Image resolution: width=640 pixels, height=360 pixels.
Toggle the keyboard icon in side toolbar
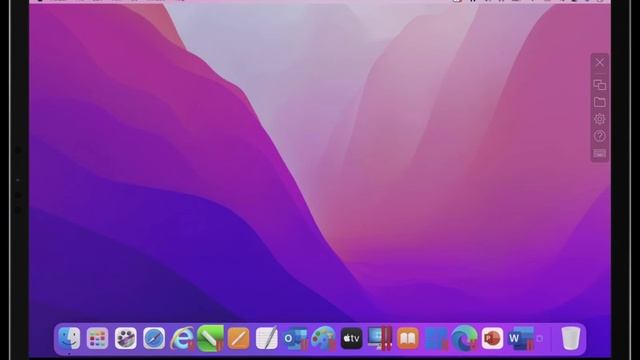(x=600, y=154)
